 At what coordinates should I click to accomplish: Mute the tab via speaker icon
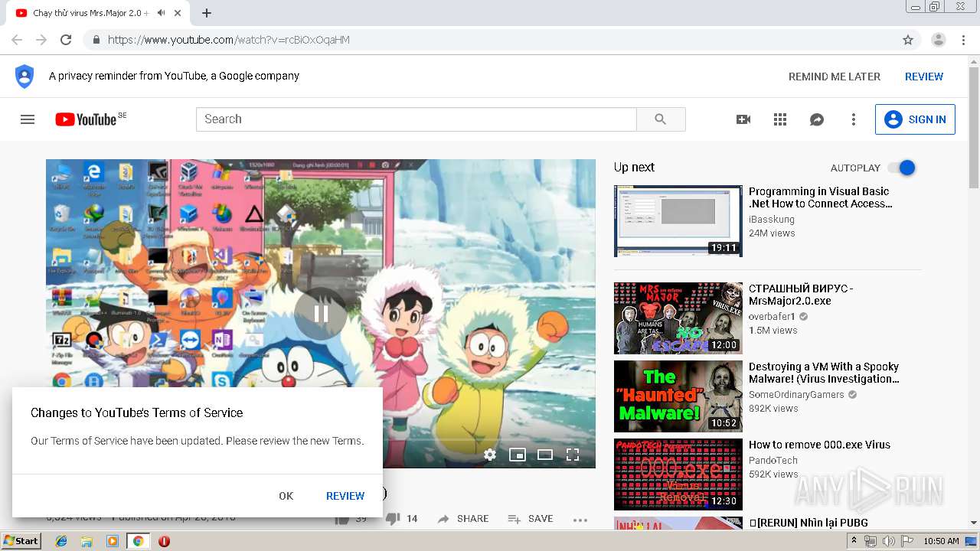(162, 13)
